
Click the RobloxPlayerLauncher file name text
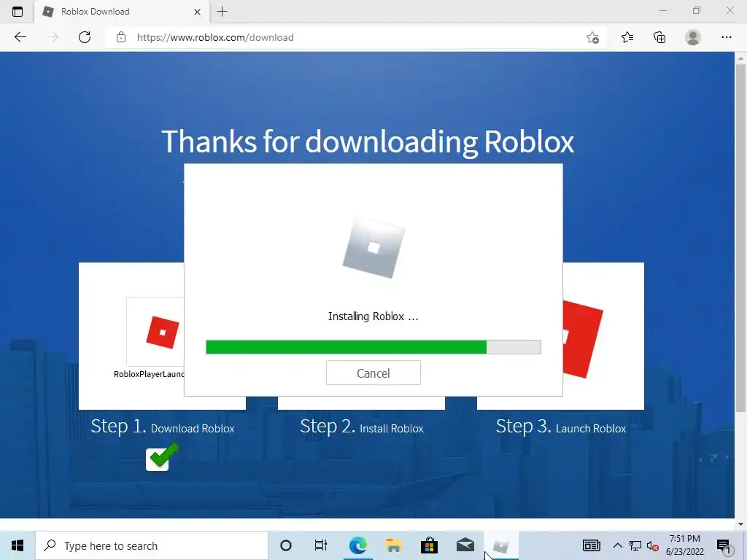coord(149,374)
